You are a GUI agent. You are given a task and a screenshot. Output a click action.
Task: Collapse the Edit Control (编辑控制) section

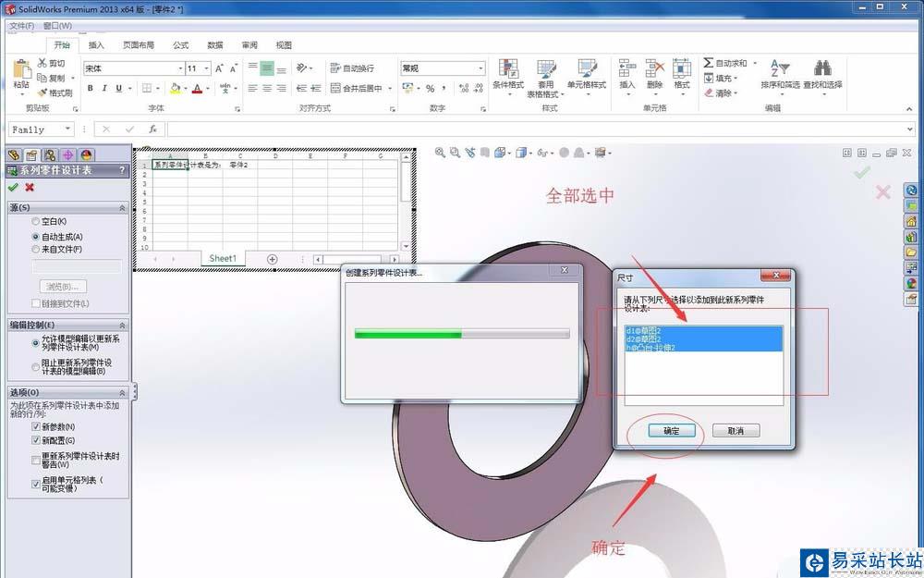coord(123,325)
